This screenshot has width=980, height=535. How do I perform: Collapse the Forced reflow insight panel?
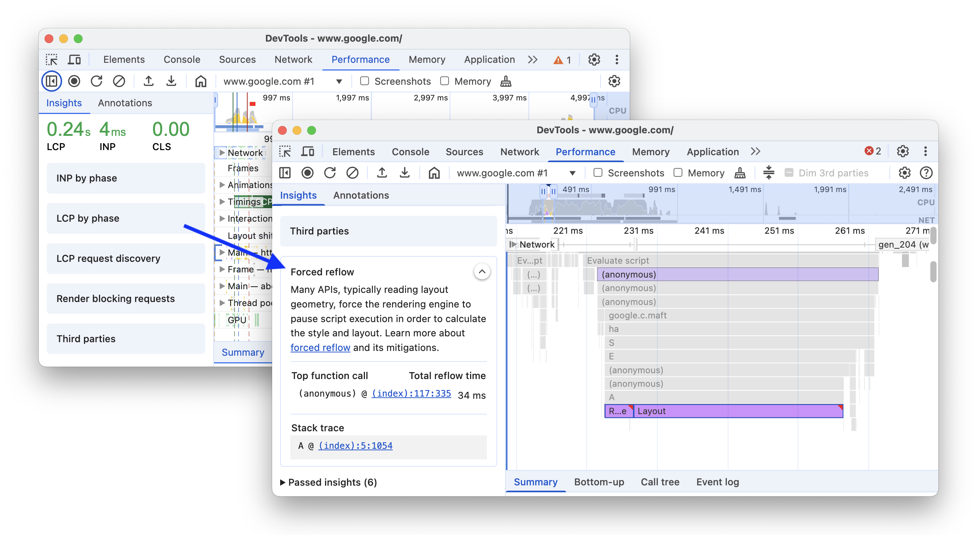(481, 271)
